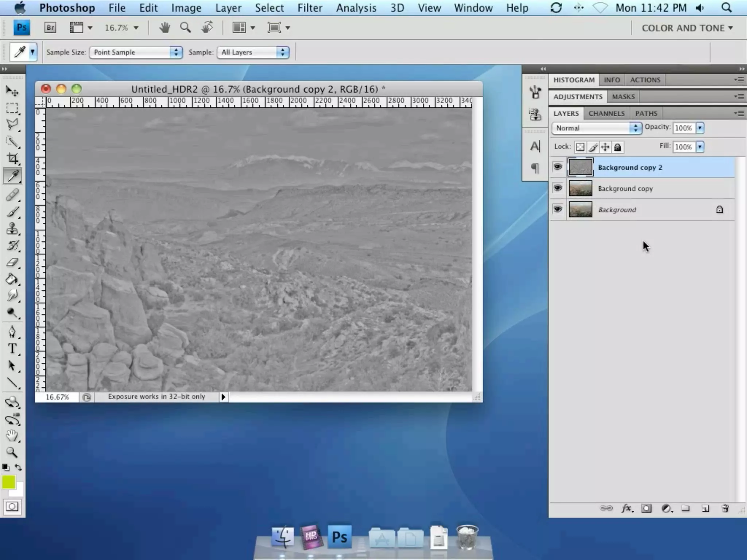
Task: Click the delete layer trash icon
Action: 725,508
